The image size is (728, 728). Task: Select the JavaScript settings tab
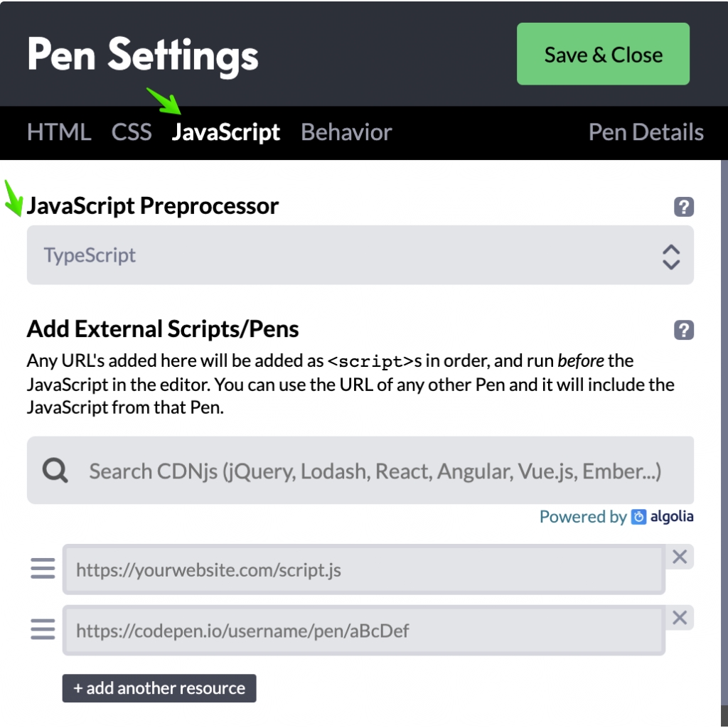226,132
